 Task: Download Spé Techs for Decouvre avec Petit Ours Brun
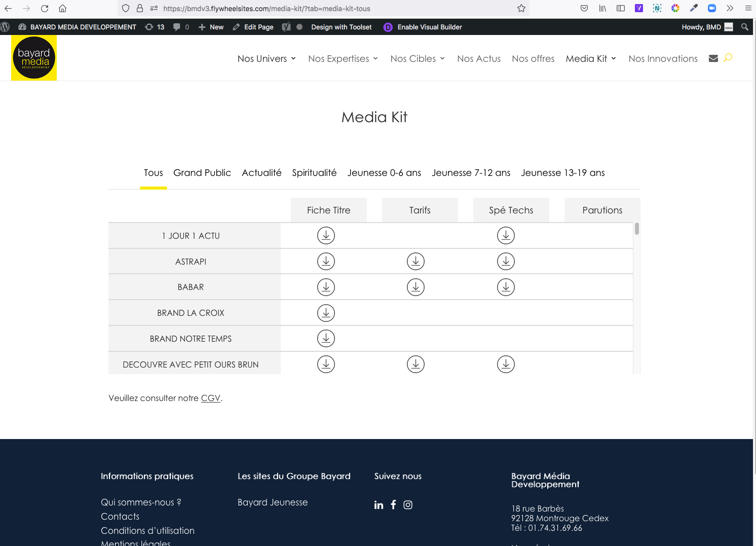tap(506, 364)
